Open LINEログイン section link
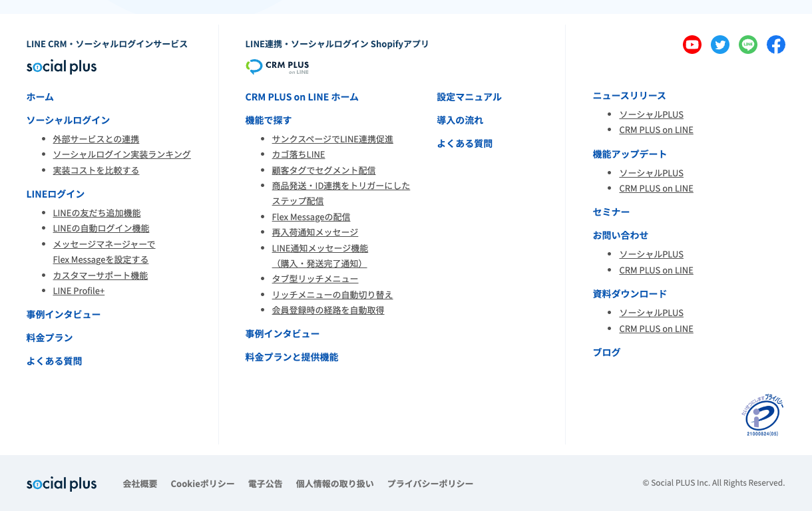The image size is (812, 511). pyautogui.click(x=55, y=194)
